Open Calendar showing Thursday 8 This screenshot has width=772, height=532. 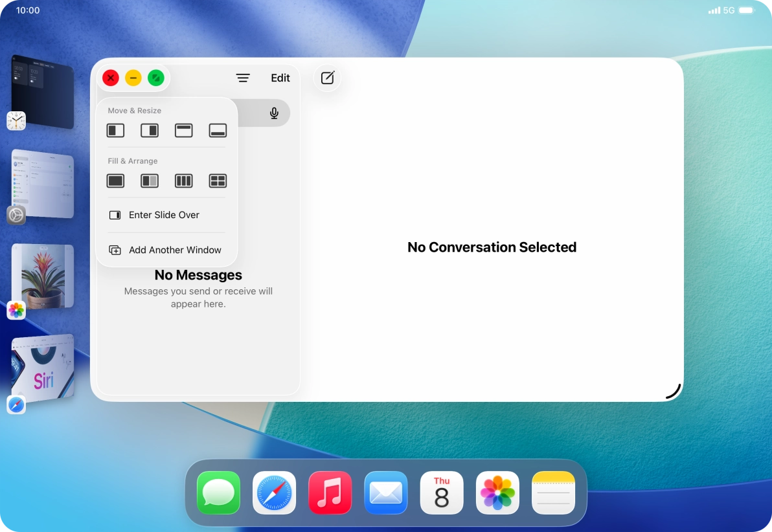[x=442, y=493]
